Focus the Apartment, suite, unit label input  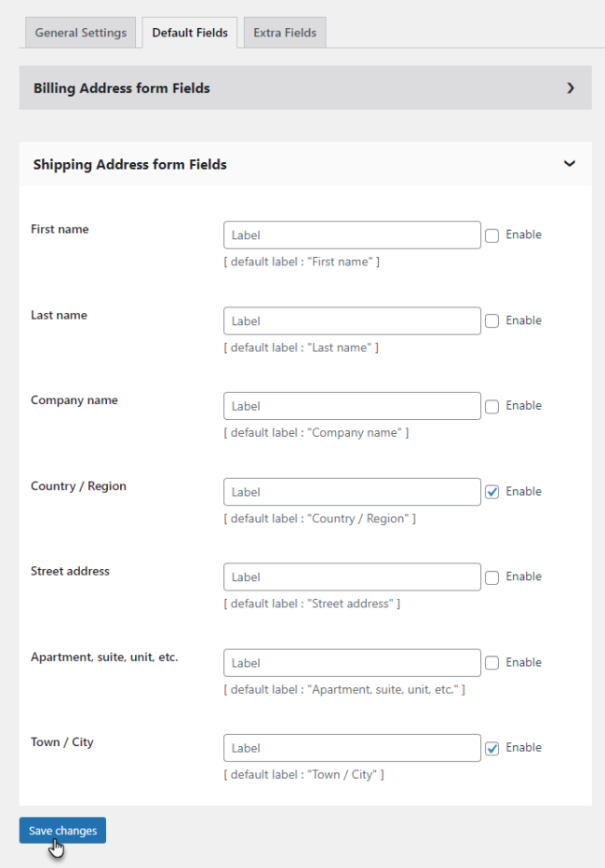click(352, 663)
